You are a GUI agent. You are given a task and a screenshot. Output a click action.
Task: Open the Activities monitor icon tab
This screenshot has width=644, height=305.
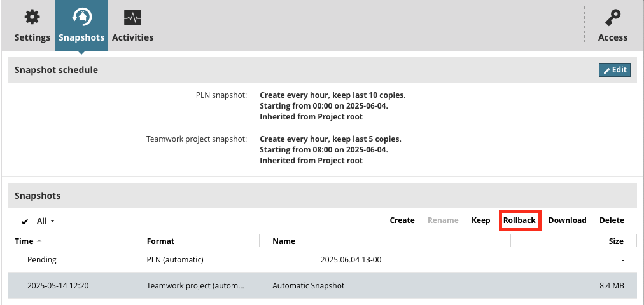click(132, 25)
